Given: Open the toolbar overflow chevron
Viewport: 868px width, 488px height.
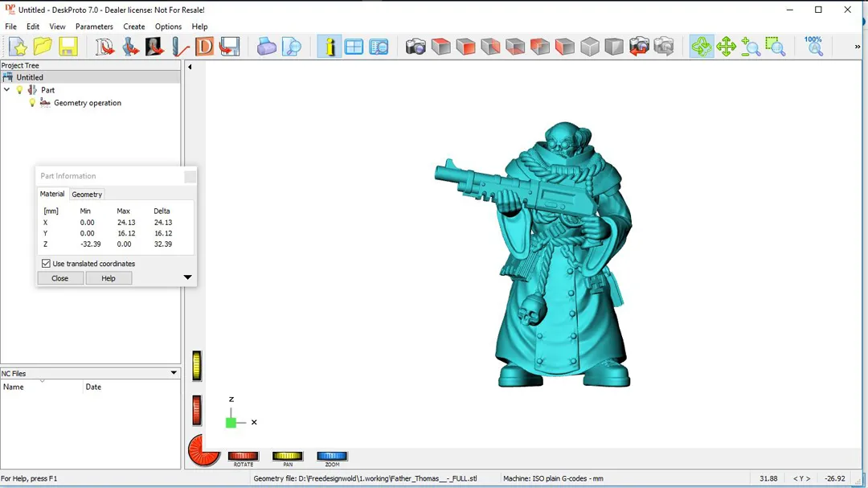Looking at the screenshot, I should [x=858, y=47].
